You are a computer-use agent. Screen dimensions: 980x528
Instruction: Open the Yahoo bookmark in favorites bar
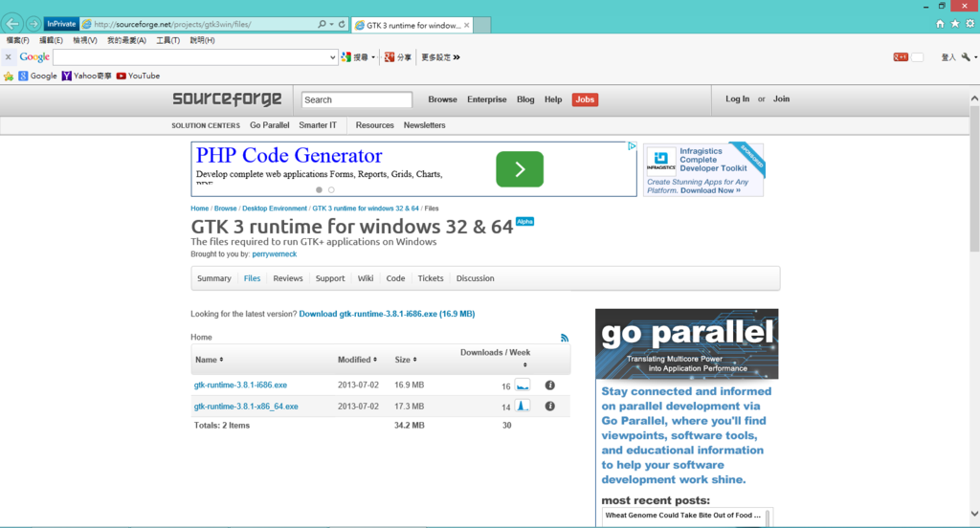pyautogui.click(x=86, y=76)
